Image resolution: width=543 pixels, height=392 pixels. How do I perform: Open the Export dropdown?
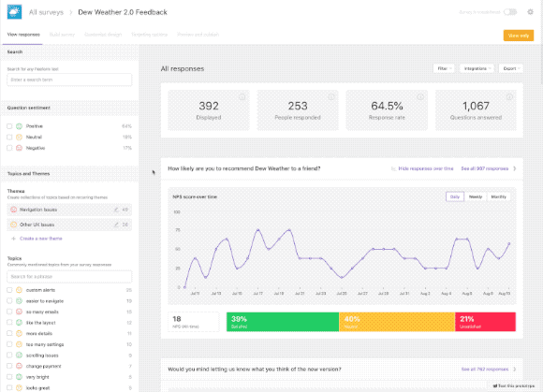(x=511, y=68)
